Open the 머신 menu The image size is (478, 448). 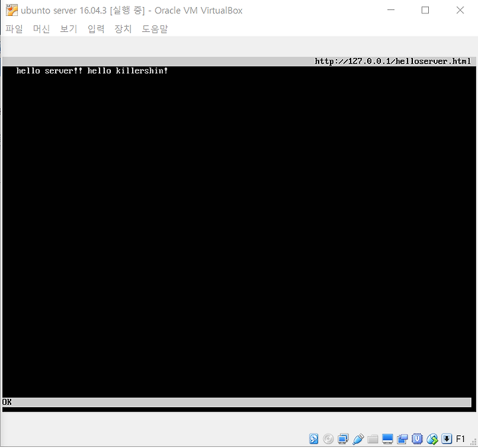[41, 29]
